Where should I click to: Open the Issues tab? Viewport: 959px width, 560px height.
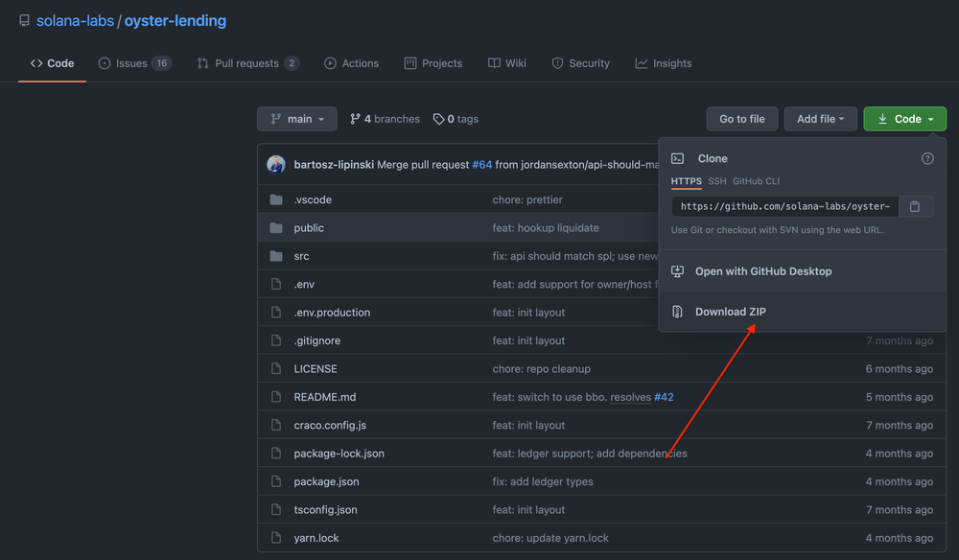pyautogui.click(x=134, y=63)
